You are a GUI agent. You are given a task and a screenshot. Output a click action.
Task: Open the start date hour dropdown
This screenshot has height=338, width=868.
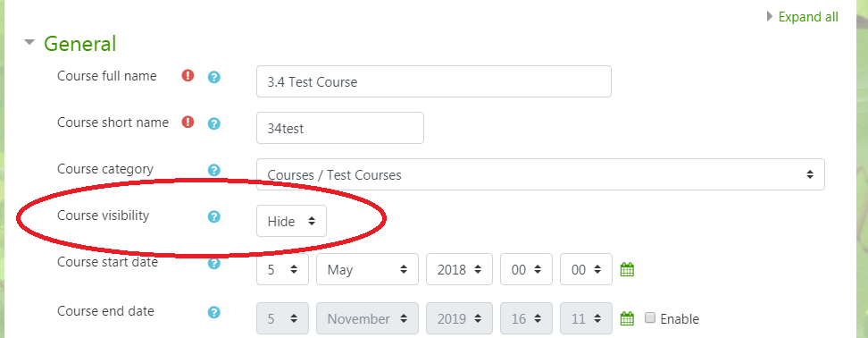(526, 269)
